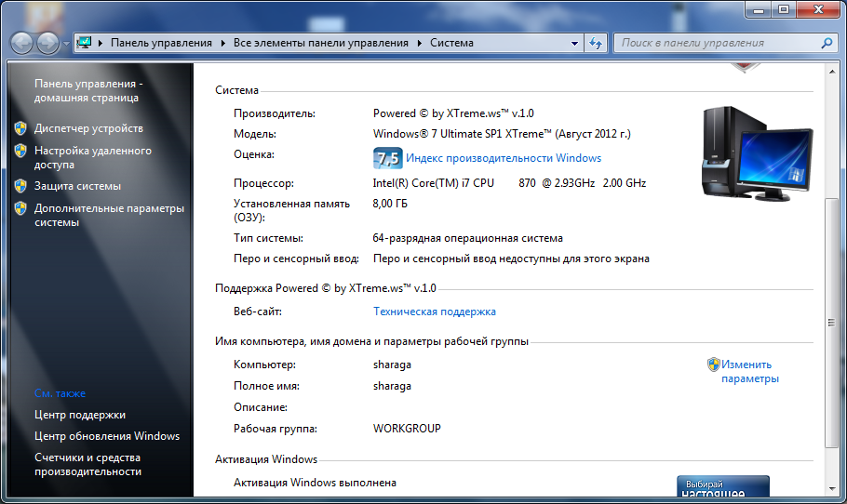Screen dimensions: 847x504
Task: Click the computer icon in address bar
Action: 85,43
